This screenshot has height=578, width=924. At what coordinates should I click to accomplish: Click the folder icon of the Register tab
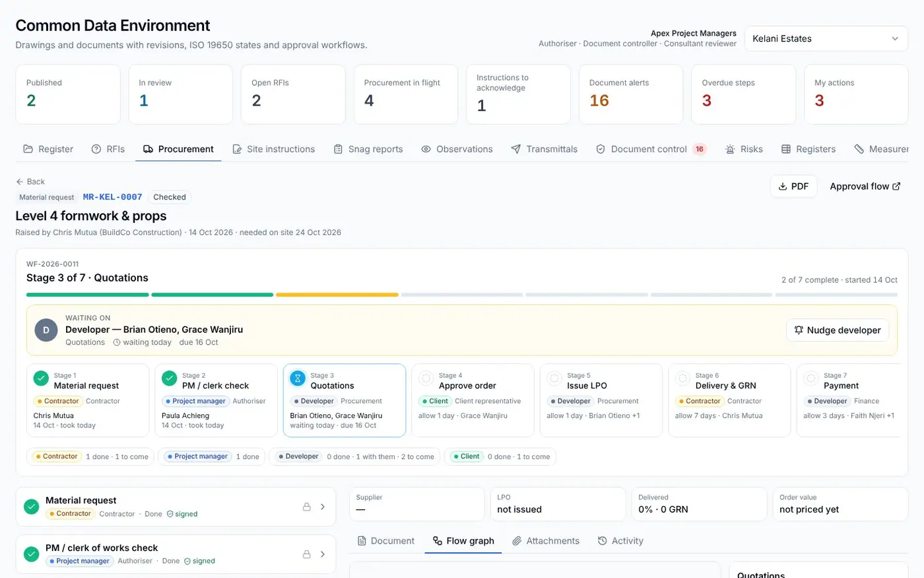28,149
